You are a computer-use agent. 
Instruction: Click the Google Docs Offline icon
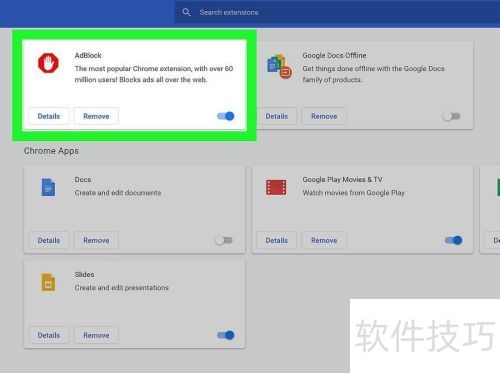click(279, 66)
